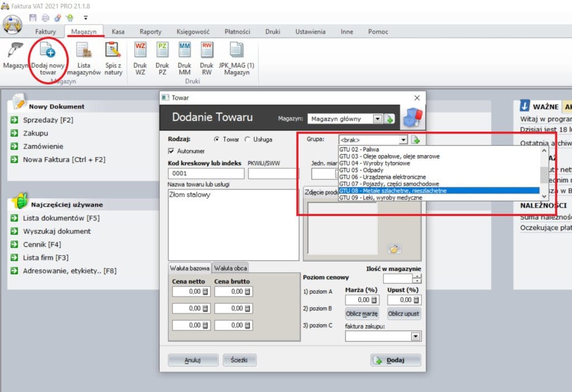Click the Kod kreskowy lub indeks field
Viewport: 572px width, 392px height.
click(205, 174)
